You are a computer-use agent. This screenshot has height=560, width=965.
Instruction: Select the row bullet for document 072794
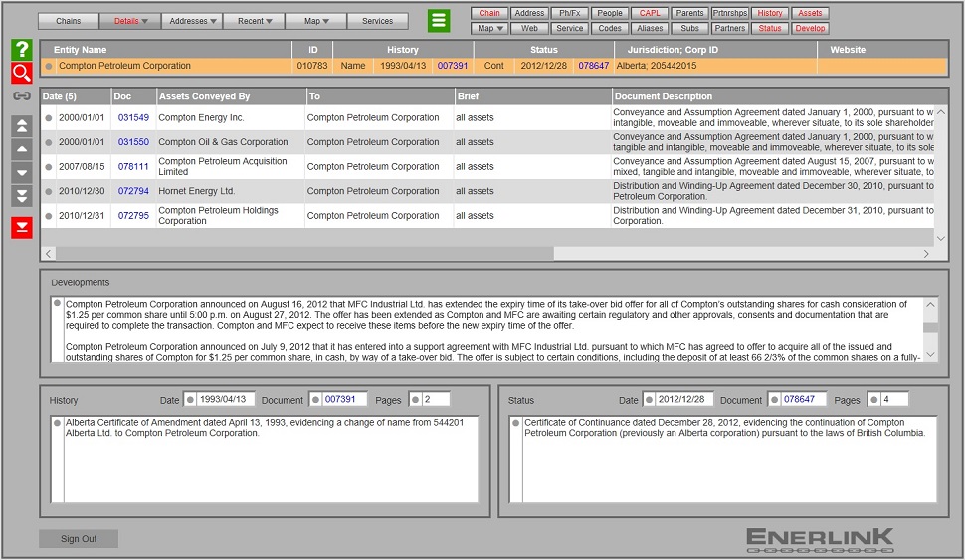pos(49,191)
